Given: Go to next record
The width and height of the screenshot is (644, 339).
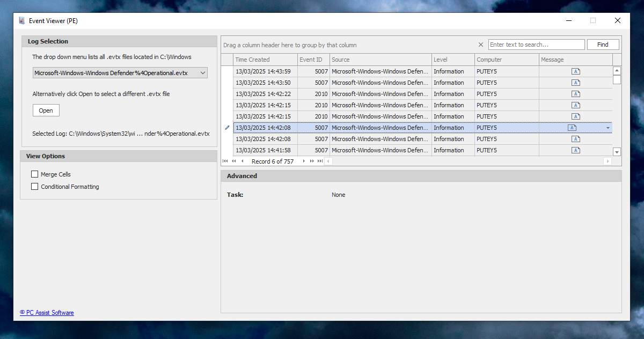Looking at the screenshot, I should 304,161.
